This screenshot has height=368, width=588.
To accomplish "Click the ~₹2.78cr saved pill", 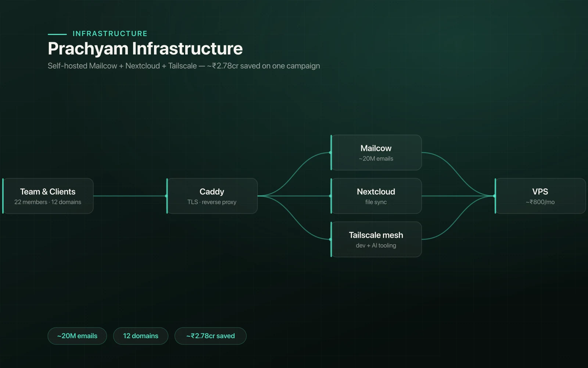I will tap(211, 336).
